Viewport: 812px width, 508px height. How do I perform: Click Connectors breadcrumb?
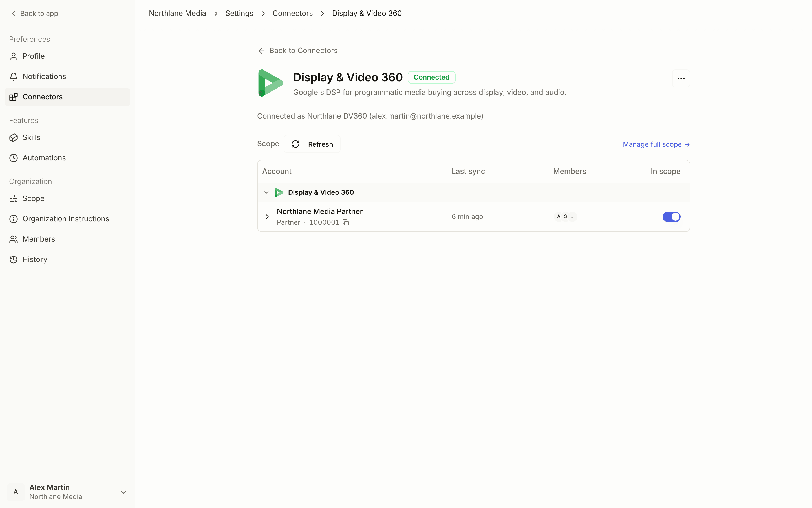(292, 14)
